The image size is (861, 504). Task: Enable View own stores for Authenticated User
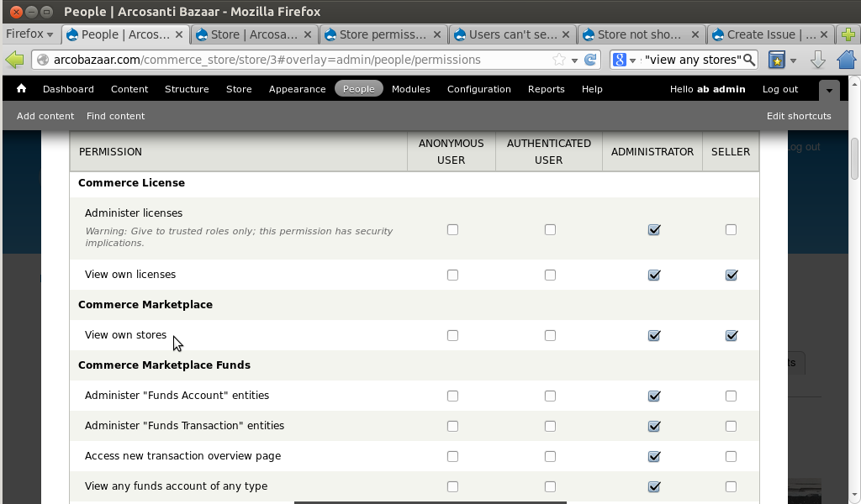[x=550, y=335]
